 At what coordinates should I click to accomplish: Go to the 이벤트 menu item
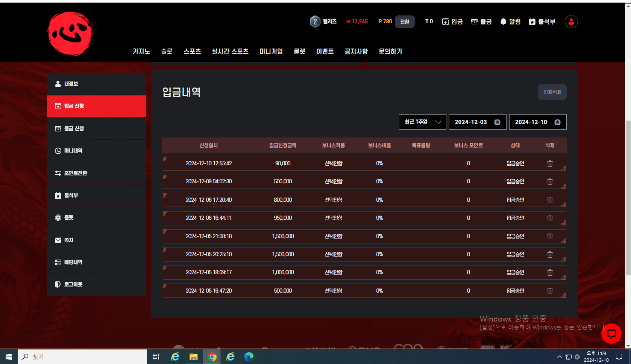[x=325, y=51]
